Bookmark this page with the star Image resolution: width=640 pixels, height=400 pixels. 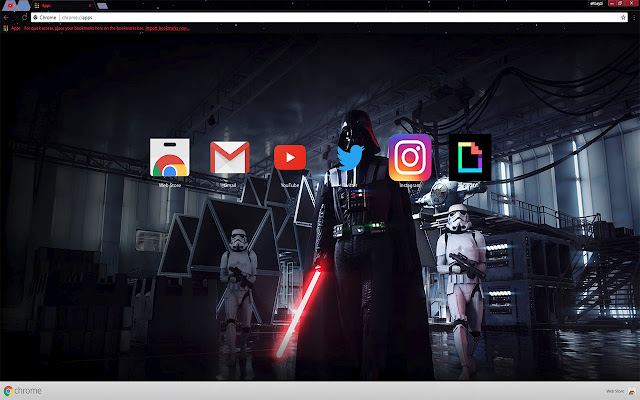pos(623,17)
